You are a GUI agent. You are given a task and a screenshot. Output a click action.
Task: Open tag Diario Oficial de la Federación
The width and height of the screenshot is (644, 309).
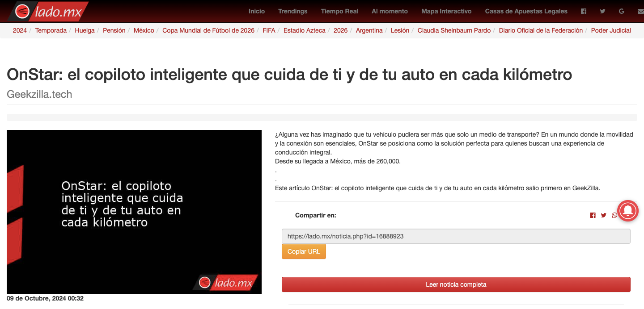point(541,30)
